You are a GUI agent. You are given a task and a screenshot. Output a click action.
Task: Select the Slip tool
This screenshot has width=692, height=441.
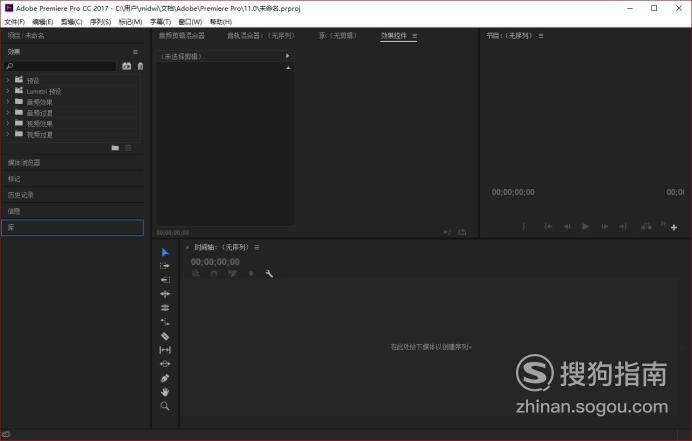(165, 350)
